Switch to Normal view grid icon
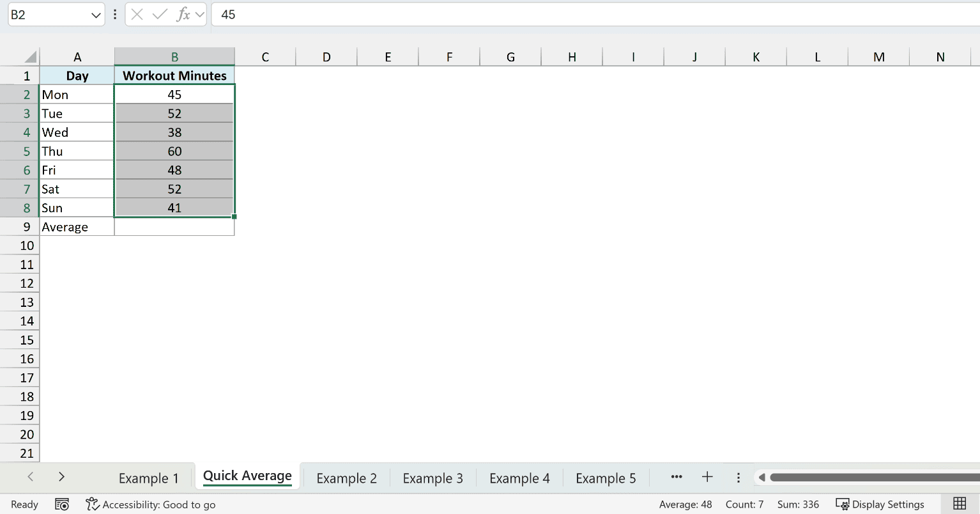The image size is (980, 514). coord(960,504)
